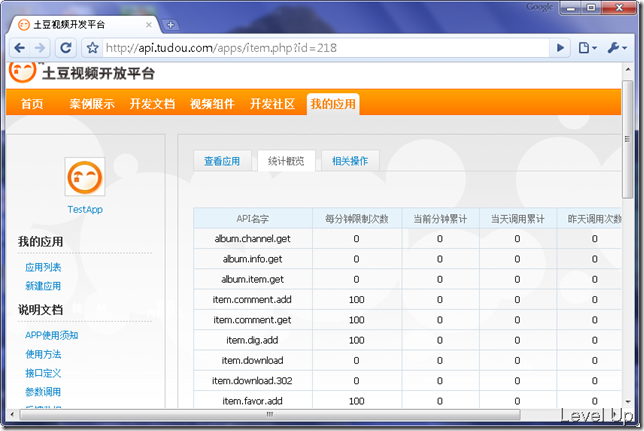Open APP使用须知 sidebar link
The image size is (644, 431).
52,335
